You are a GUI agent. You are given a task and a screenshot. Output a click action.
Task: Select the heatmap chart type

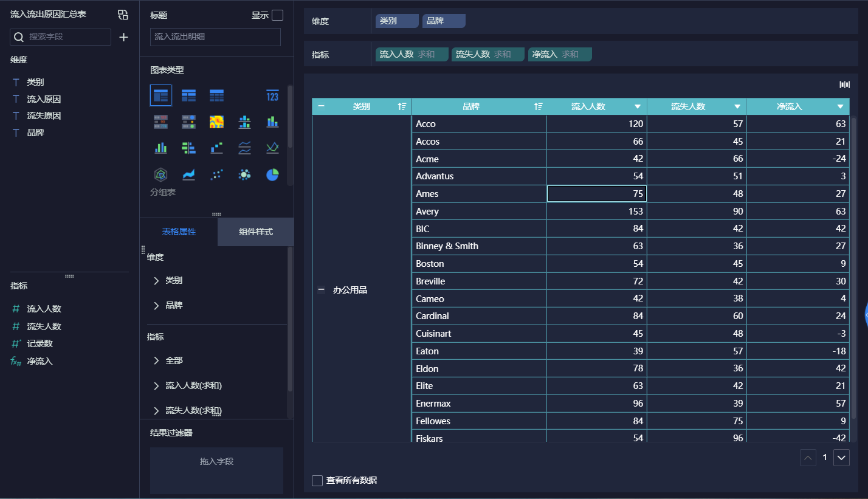tap(216, 122)
